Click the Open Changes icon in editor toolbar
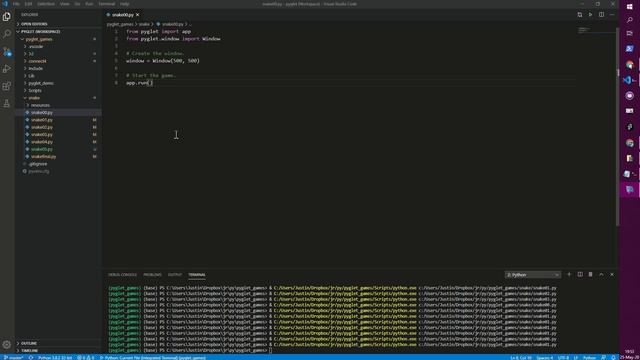The width and height of the screenshot is (640, 360). pos(580,15)
